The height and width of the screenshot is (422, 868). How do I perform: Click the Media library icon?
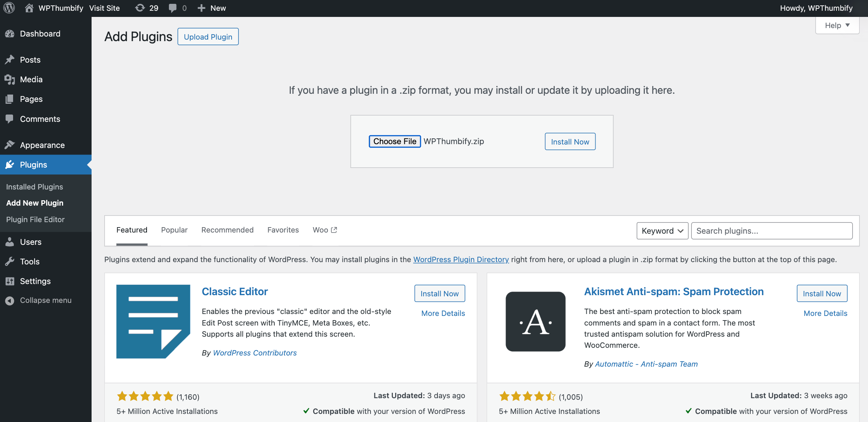pyautogui.click(x=10, y=80)
